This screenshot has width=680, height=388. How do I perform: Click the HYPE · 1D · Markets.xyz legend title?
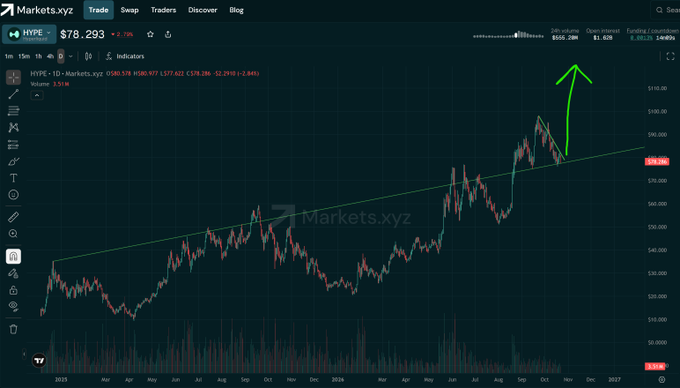click(66, 74)
